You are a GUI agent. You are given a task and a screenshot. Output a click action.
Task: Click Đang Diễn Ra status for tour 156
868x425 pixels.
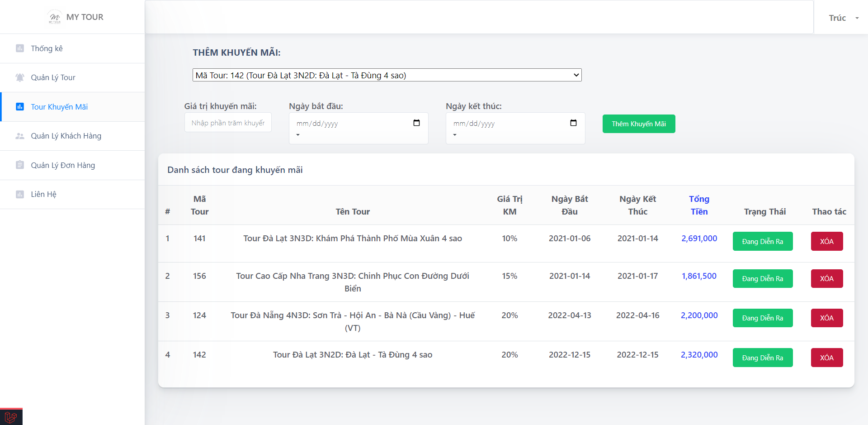(763, 278)
